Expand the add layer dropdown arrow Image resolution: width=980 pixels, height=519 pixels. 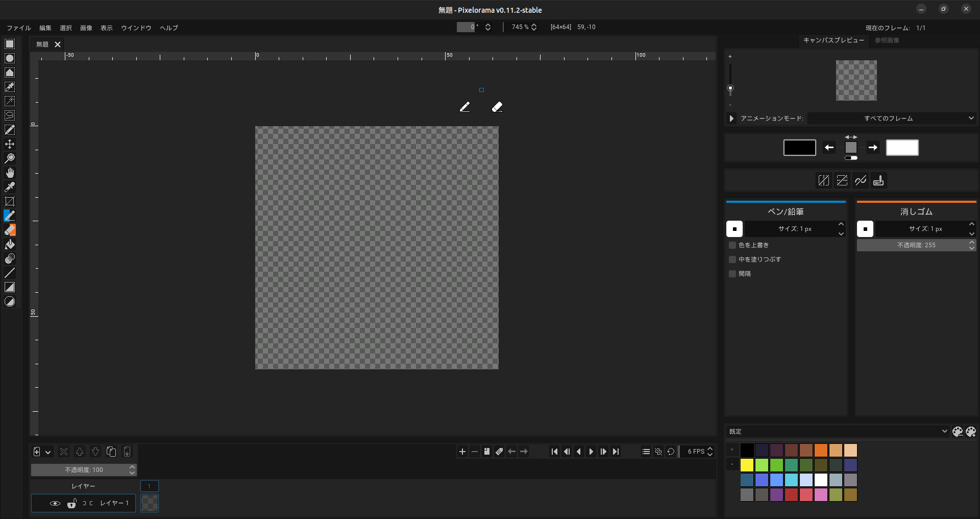click(x=48, y=452)
